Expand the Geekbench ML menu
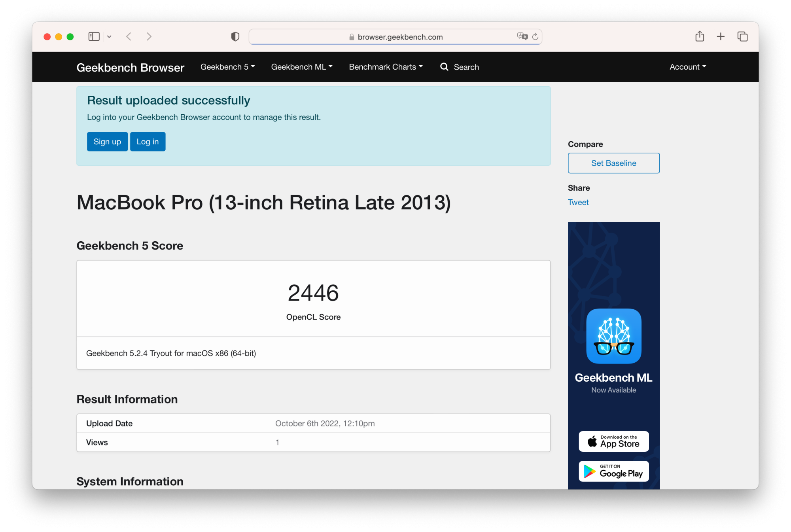This screenshot has width=791, height=532. coord(302,67)
